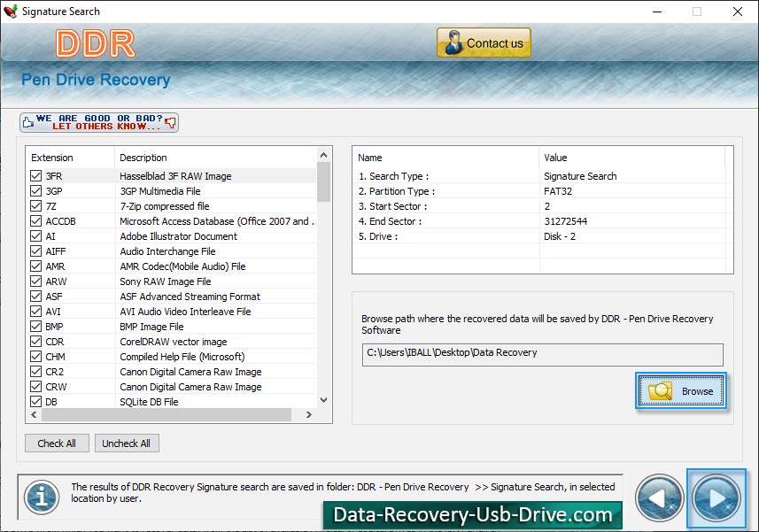Click the Signature Search title bar icon

10,12
